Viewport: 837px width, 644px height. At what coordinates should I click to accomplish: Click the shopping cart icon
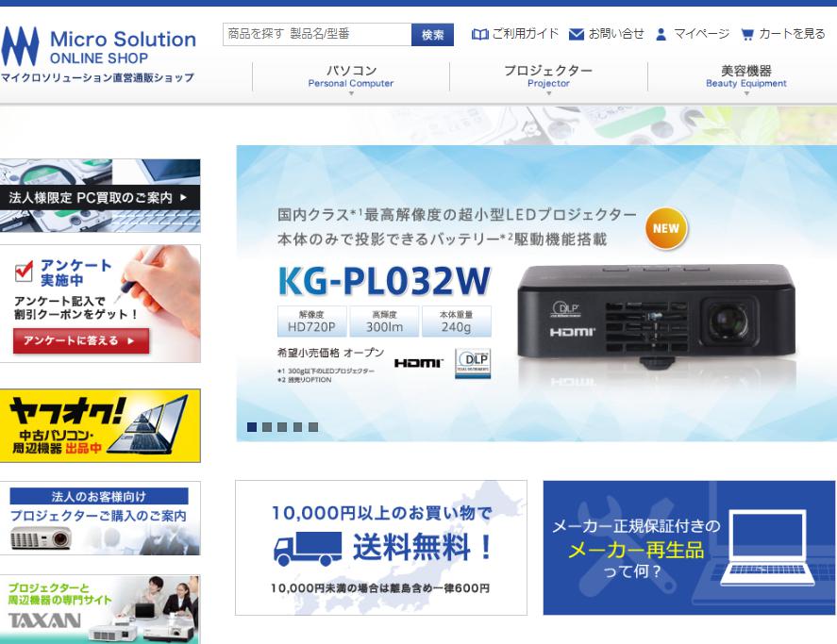point(747,34)
